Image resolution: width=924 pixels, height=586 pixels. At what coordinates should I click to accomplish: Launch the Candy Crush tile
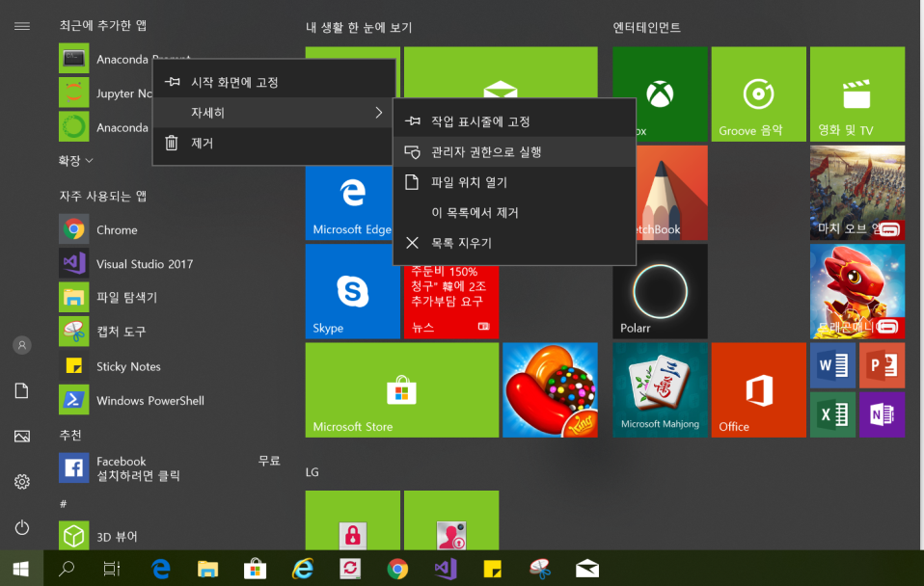click(550, 390)
